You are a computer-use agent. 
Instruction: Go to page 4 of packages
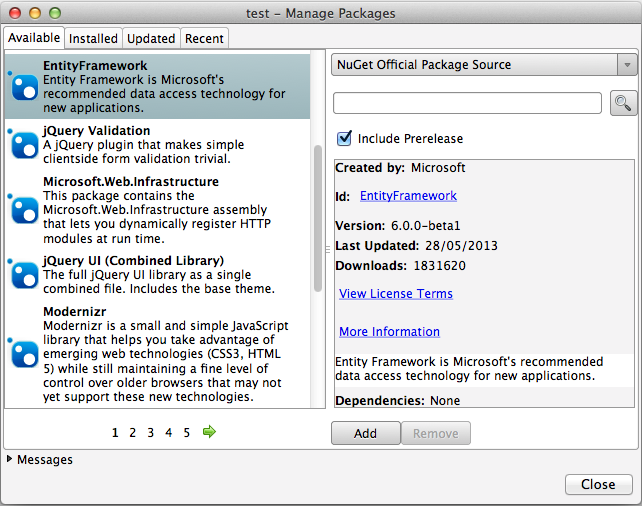pyautogui.click(x=169, y=432)
